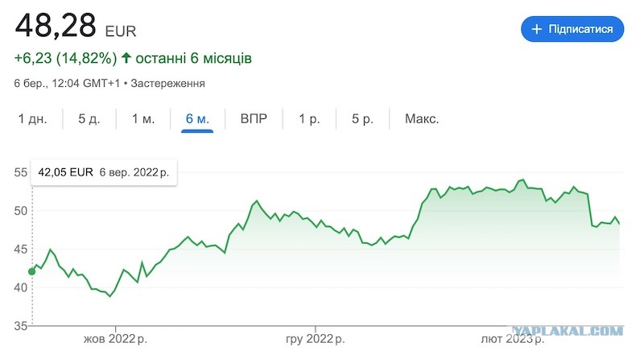Click the лют 2023 р. axis label
The width and height of the screenshot is (644, 355).
point(512,340)
